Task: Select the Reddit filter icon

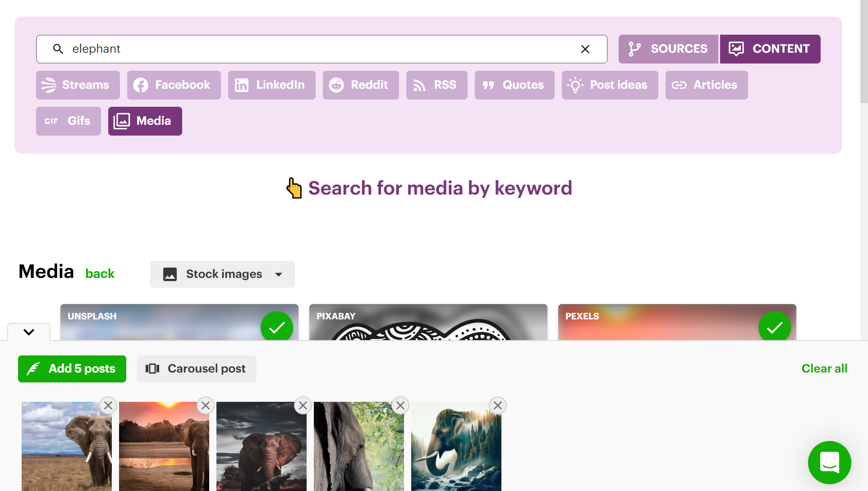Action: (x=336, y=84)
